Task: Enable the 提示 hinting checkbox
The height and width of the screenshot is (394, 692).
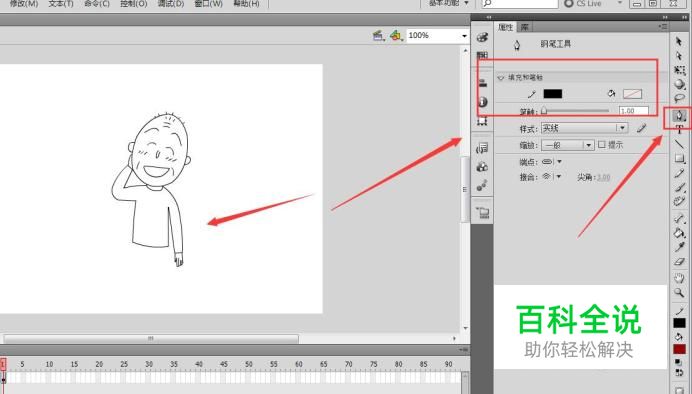Action: pyautogui.click(x=602, y=144)
